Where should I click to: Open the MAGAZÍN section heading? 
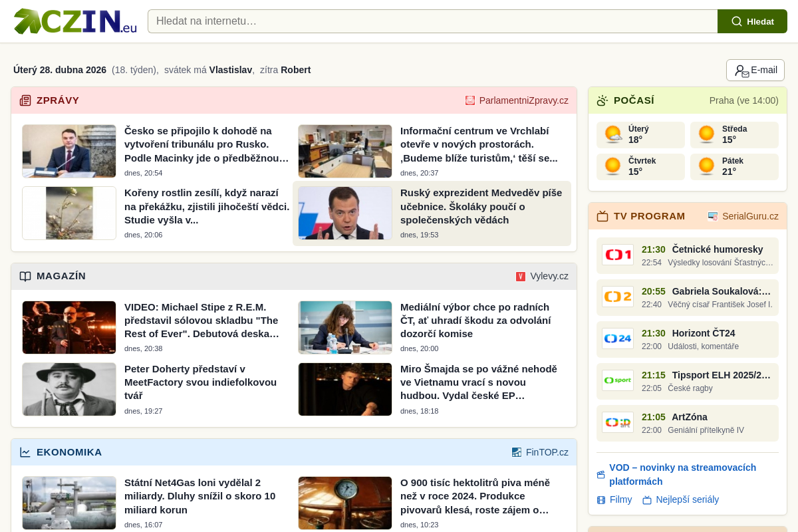point(61,276)
